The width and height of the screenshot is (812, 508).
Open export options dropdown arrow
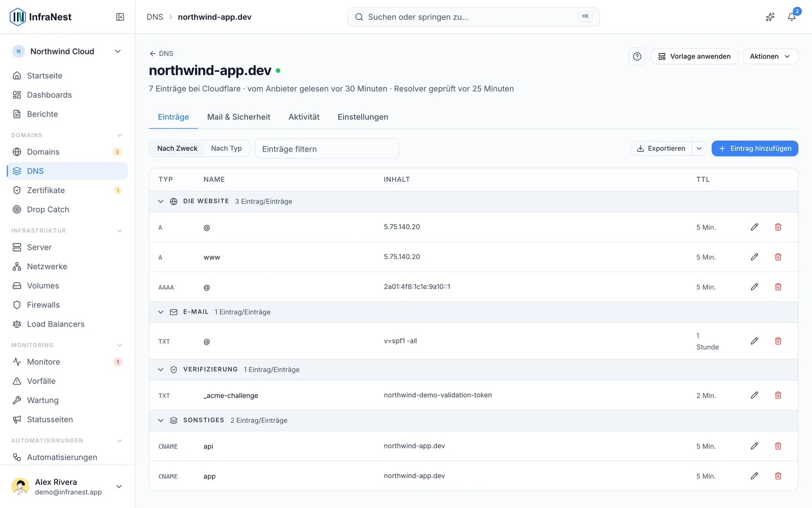[699, 148]
